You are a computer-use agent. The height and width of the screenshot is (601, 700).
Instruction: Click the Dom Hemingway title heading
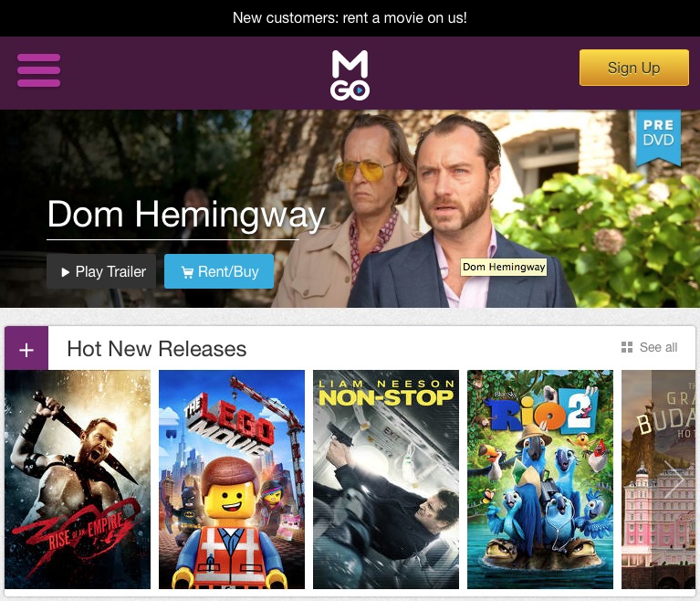coord(186,215)
